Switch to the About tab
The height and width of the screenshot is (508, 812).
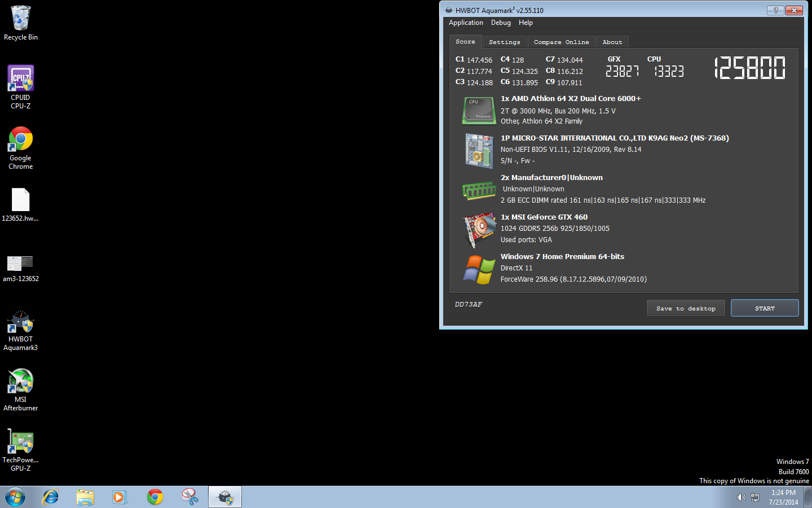tap(612, 42)
